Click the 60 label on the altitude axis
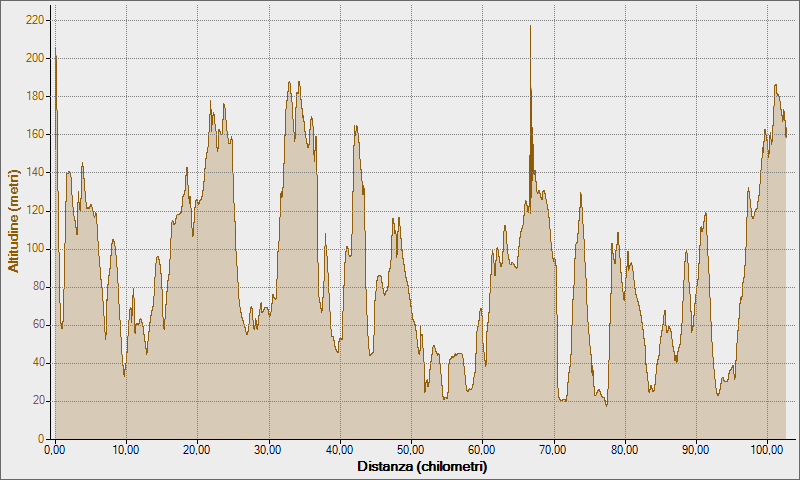 click(38, 325)
